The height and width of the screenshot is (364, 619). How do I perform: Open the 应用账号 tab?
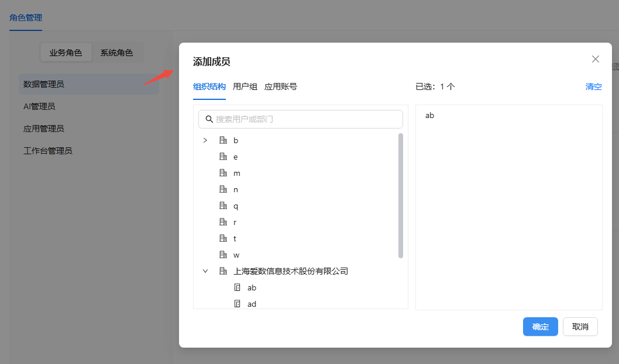point(281,86)
